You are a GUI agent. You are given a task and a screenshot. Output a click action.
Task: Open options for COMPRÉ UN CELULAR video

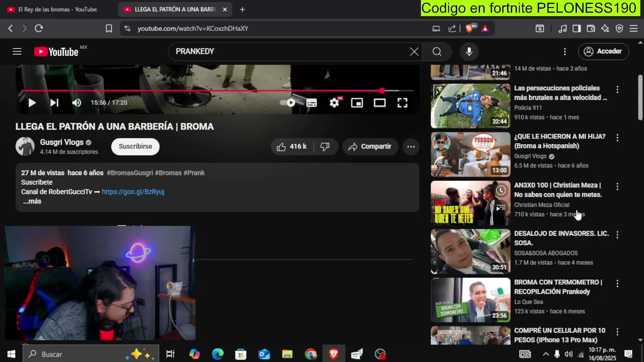click(x=617, y=332)
